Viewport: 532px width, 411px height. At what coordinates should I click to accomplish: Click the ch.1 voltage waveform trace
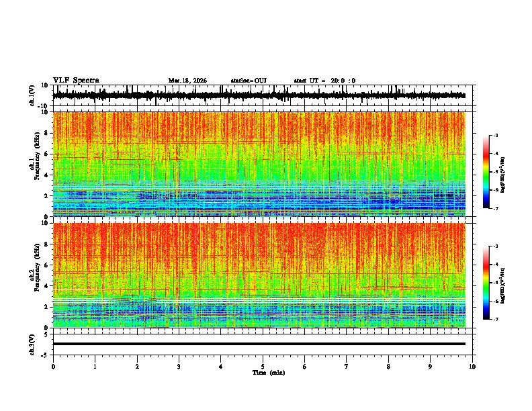[259, 95]
